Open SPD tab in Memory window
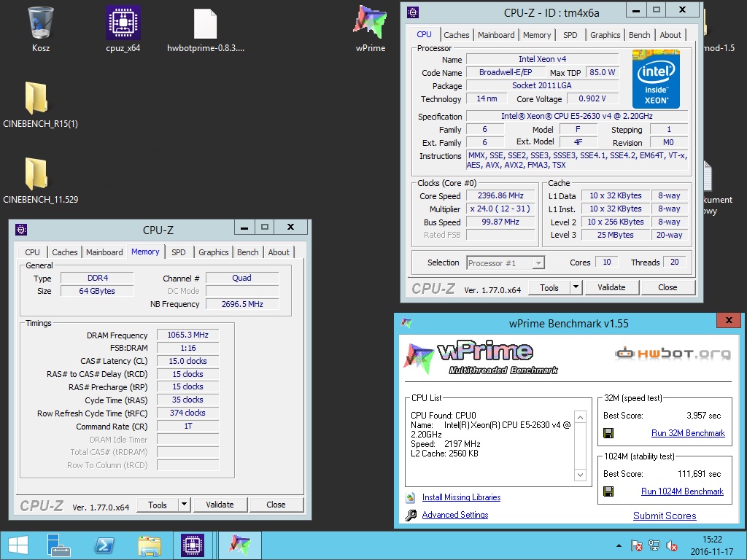The height and width of the screenshot is (560, 747). tap(179, 252)
